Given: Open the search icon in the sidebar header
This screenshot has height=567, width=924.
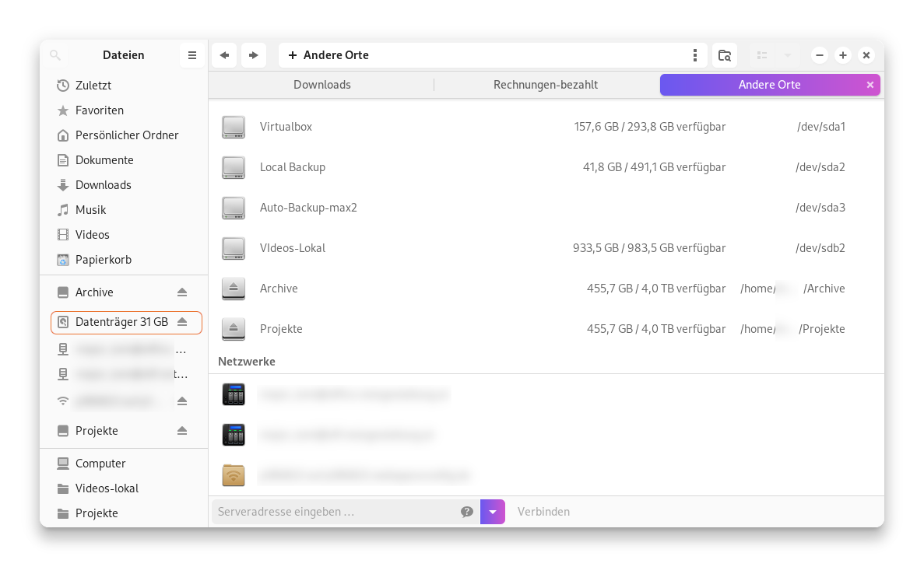Looking at the screenshot, I should (55, 55).
